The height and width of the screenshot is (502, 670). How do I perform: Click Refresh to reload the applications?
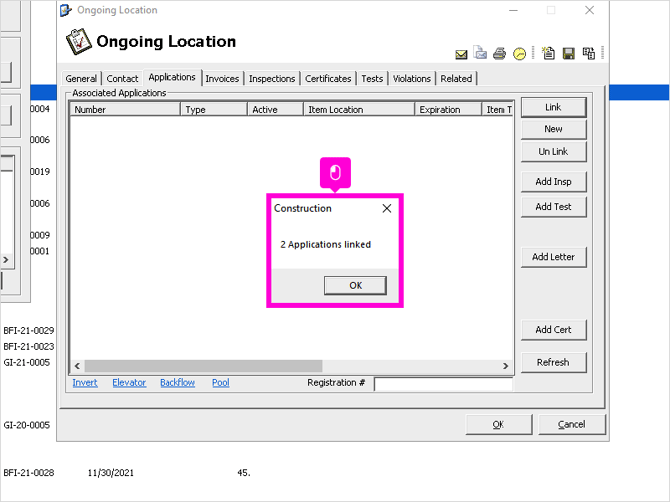553,362
